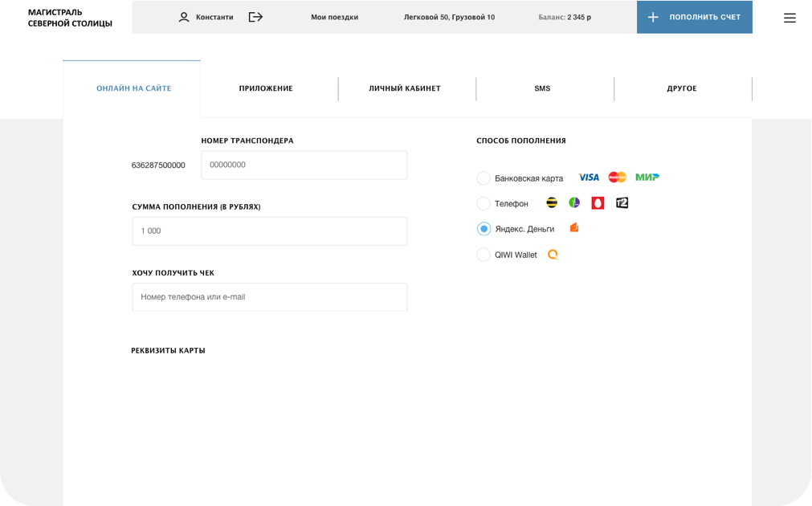Image resolution: width=812 pixels, height=506 pixels.
Task: Click the Beeline operator icon
Action: point(552,203)
